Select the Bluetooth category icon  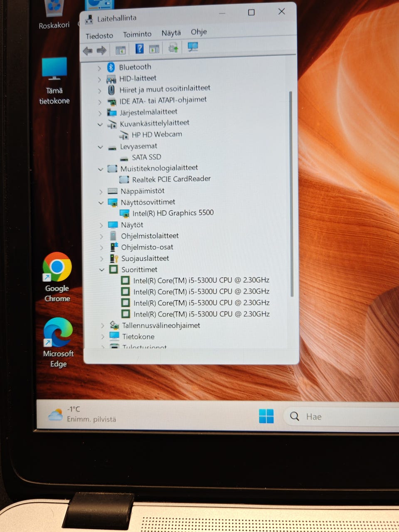click(111, 67)
